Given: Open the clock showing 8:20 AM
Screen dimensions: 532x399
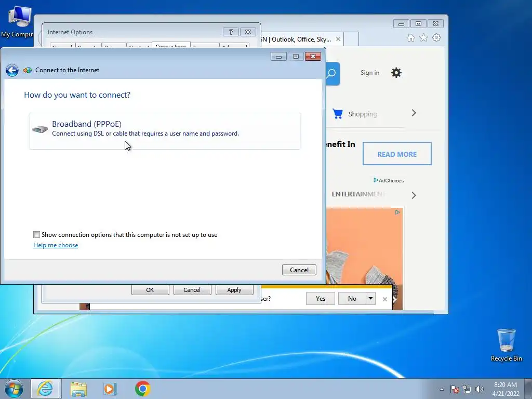Looking at the screenshot, I should 506,389.
